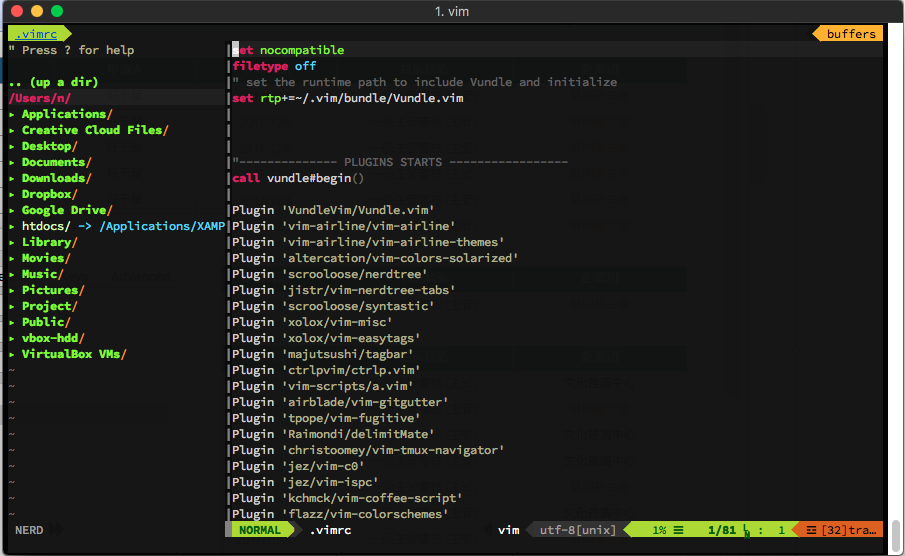Click Plugin 'vim-airline/vim-airline' line
The height and width of the screenshot is (556, 905).
tap(343, 226)
